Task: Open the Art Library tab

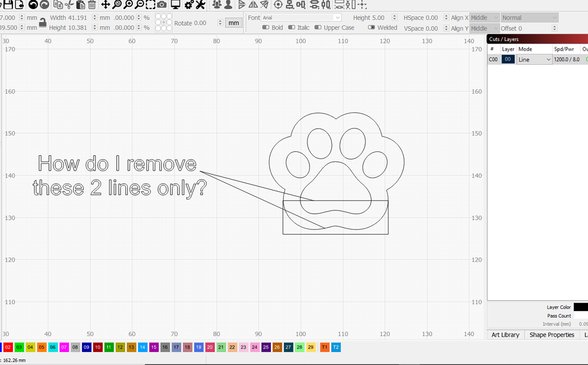Action: click(x=504, y=335)
